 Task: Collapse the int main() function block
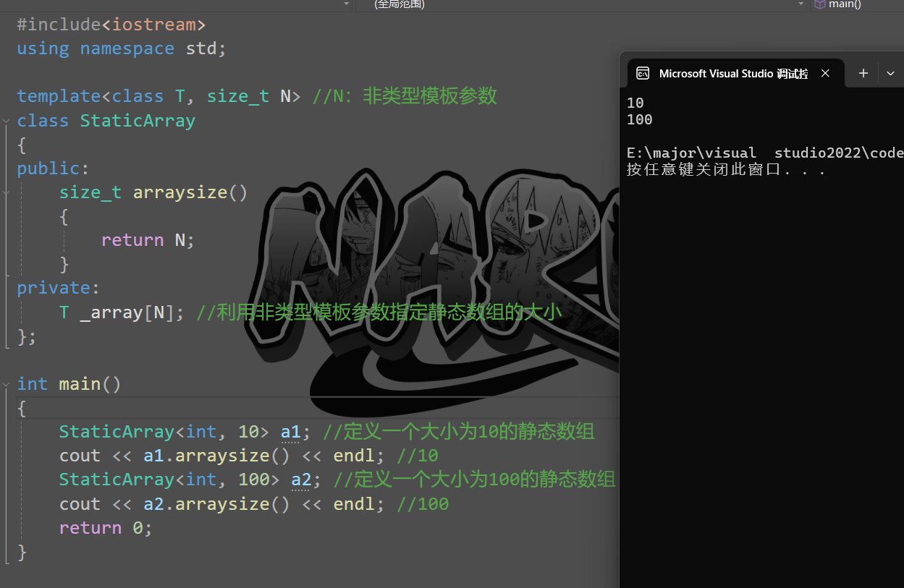pyautogui.click(x=6, y=384)
